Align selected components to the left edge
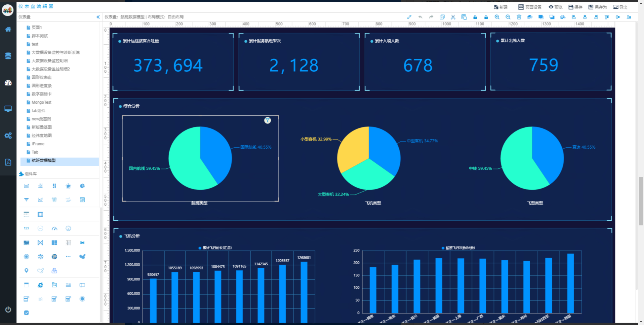Image resolution: width=644 pixels, height=325 pixels. [574, 17]
